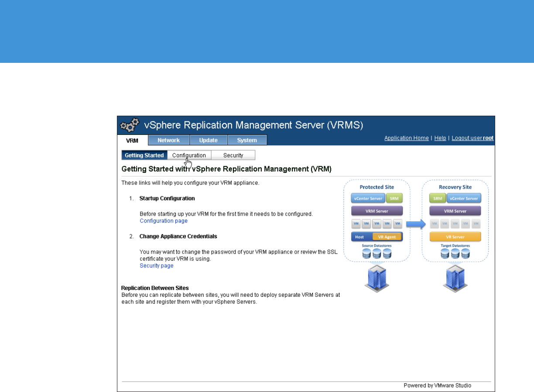The image size is (534, 392).
Task: Click the VRMS gears logo icon
Action: [130, 126]
